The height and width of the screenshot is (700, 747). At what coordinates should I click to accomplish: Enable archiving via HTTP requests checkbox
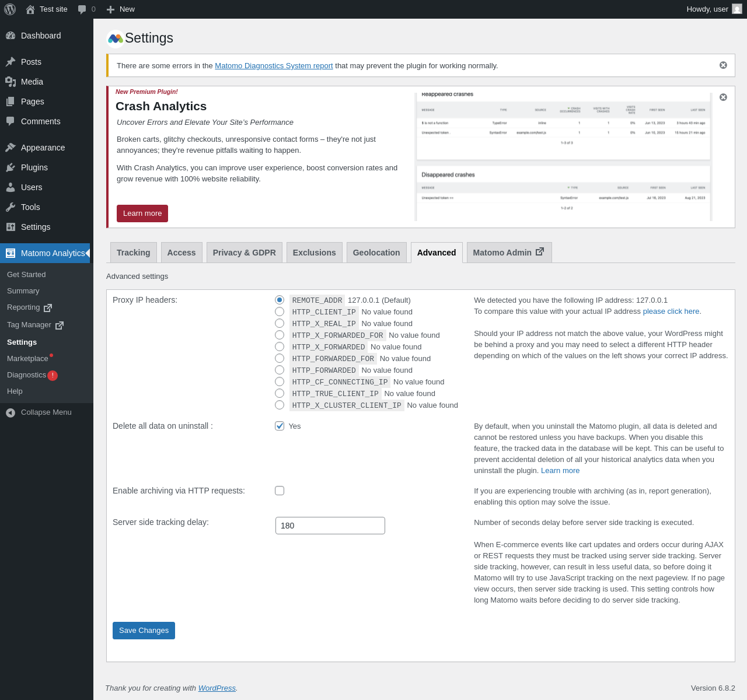click(x=280, y=491)
